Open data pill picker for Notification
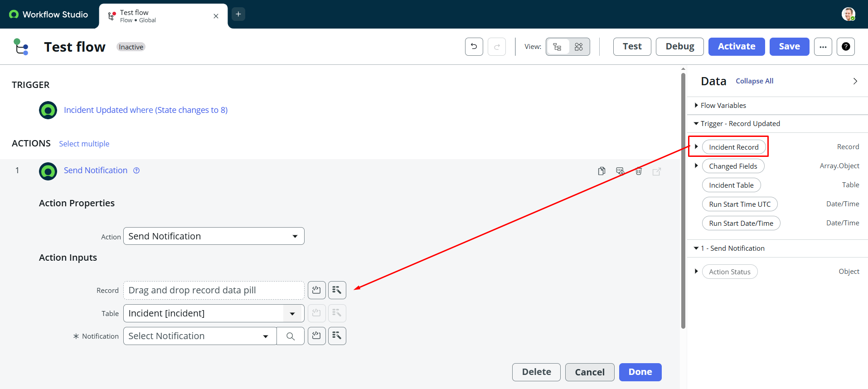 [x=337, y=336]
